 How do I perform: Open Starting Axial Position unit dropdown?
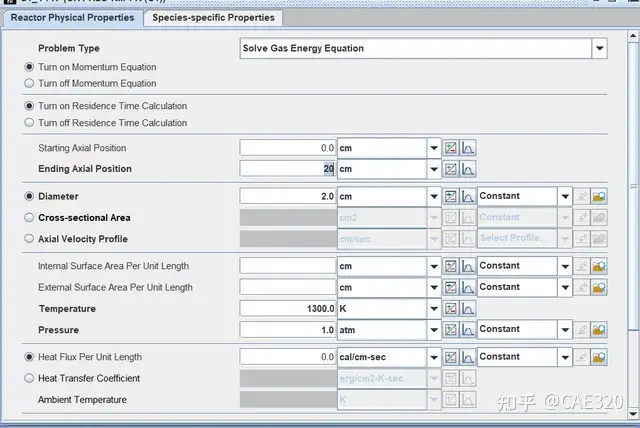point(434,148)
